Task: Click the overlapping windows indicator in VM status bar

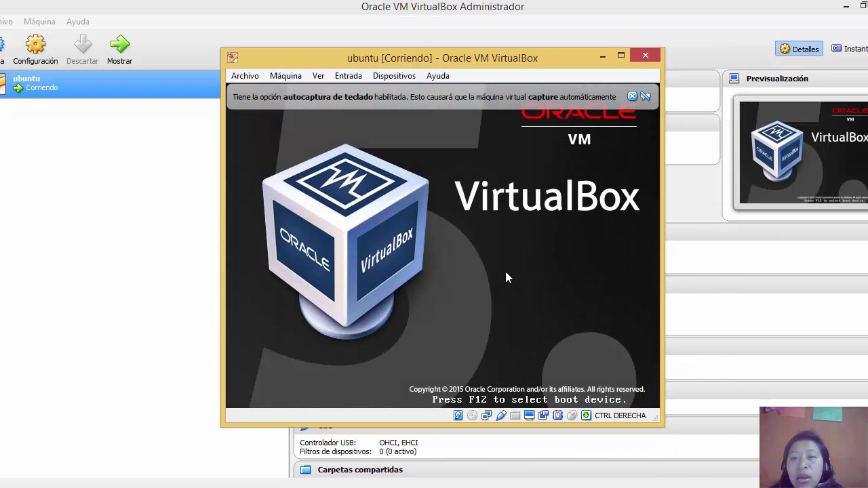Action: coord(543,415)
